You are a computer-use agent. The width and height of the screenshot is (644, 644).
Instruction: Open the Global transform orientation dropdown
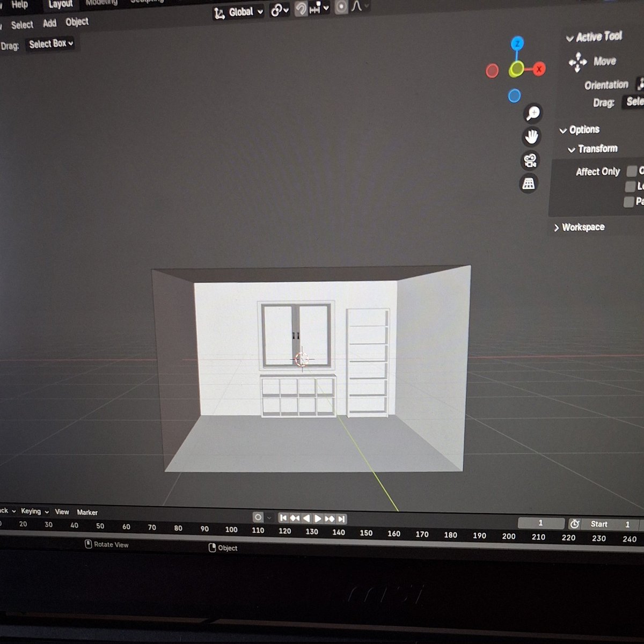239,12
